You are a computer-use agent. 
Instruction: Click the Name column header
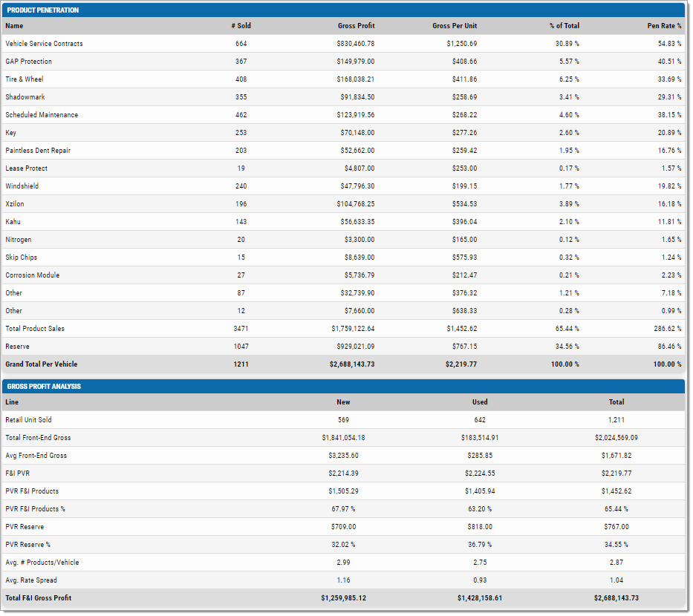(x=14, y=26)
